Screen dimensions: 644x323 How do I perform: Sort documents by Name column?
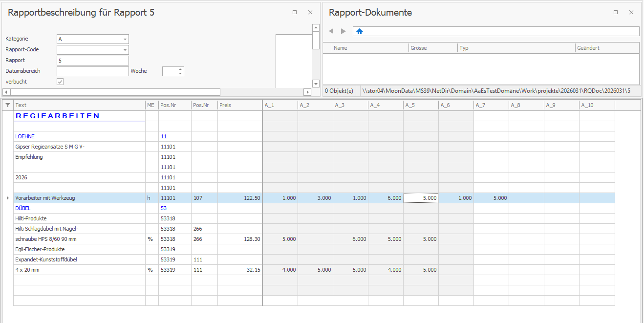pos(370,48)
